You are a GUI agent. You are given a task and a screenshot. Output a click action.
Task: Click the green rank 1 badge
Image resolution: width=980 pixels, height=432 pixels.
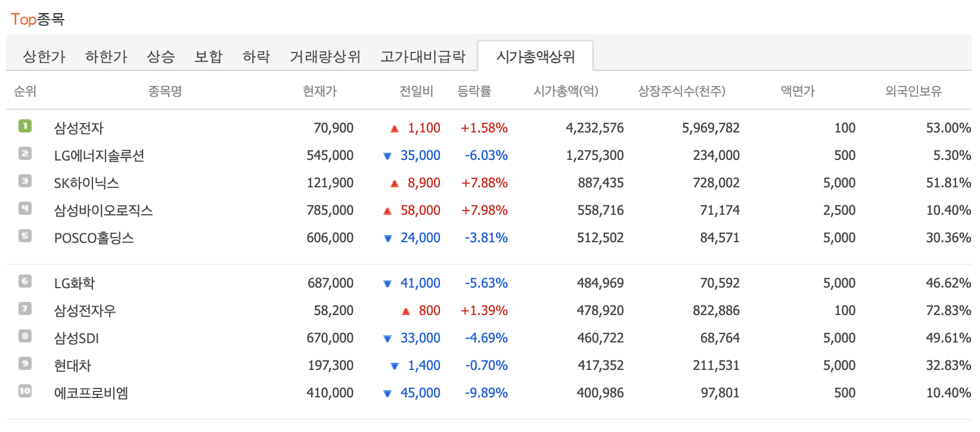click(x=24, y=126)
